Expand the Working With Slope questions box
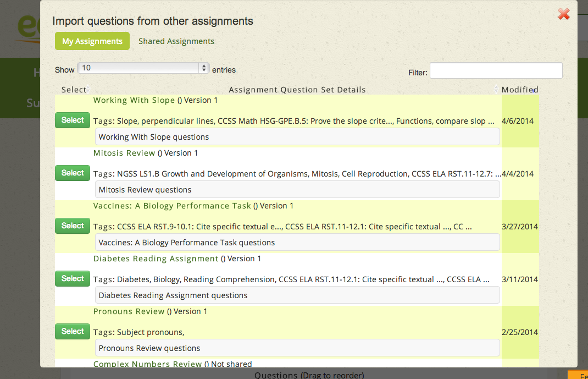Image resolution: width=588 pixels, height=379 pixels. (297, 136)
